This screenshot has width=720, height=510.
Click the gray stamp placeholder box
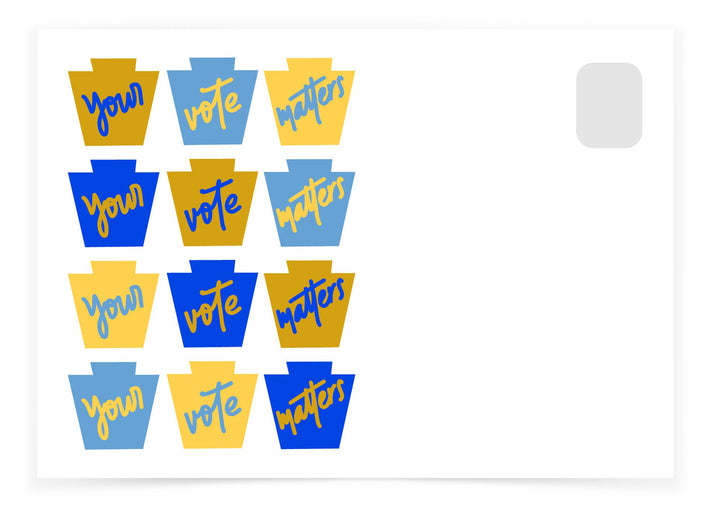tap(609, 105)
